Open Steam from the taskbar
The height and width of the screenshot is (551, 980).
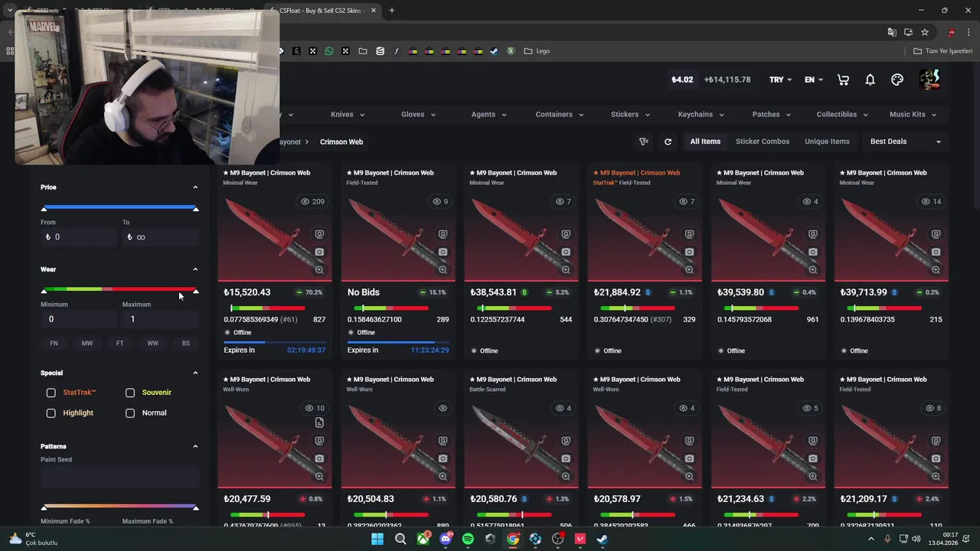tap(603, 539)
